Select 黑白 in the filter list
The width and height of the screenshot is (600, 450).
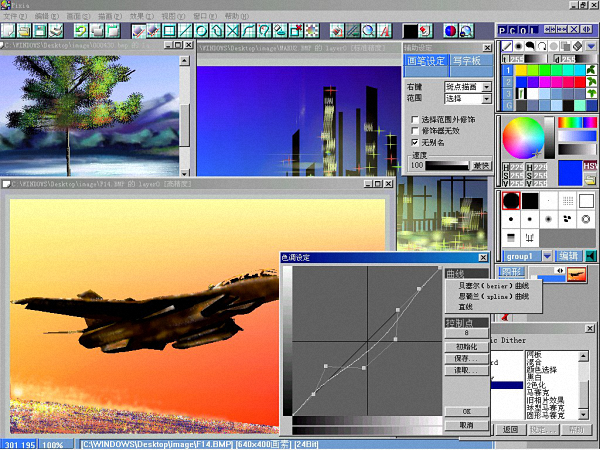click(x=534, y=377)
